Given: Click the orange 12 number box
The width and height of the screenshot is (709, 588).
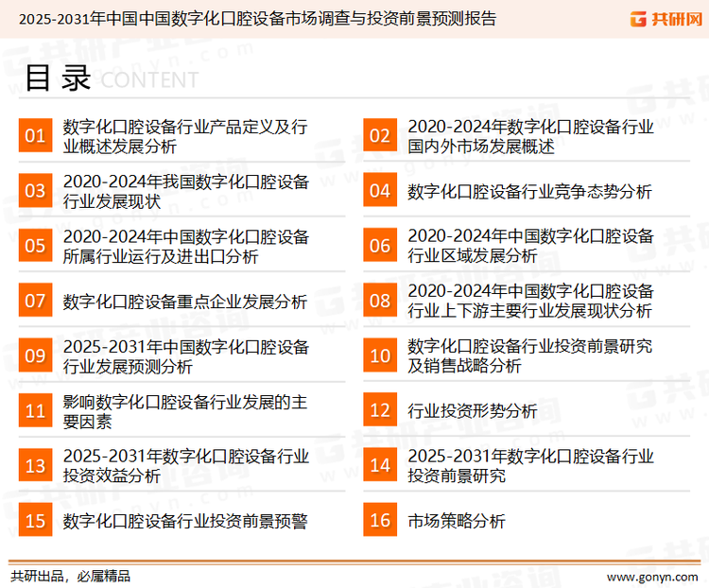Looking at the screenshot, I should [x=380, y=409].
